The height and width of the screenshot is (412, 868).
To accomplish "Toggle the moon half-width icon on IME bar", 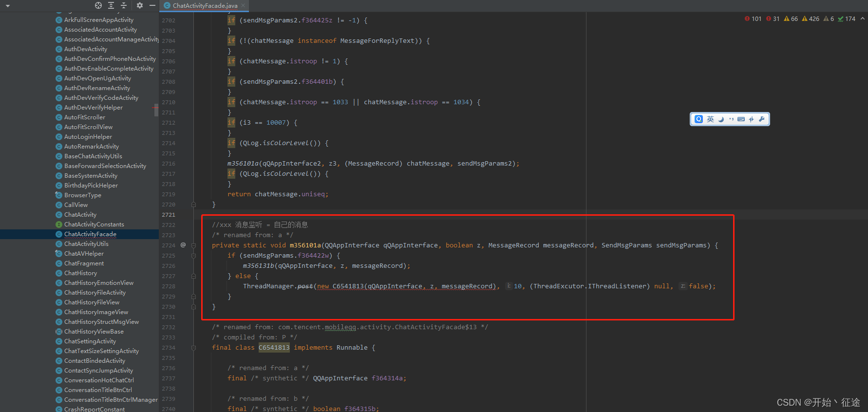I will [721, 119].
